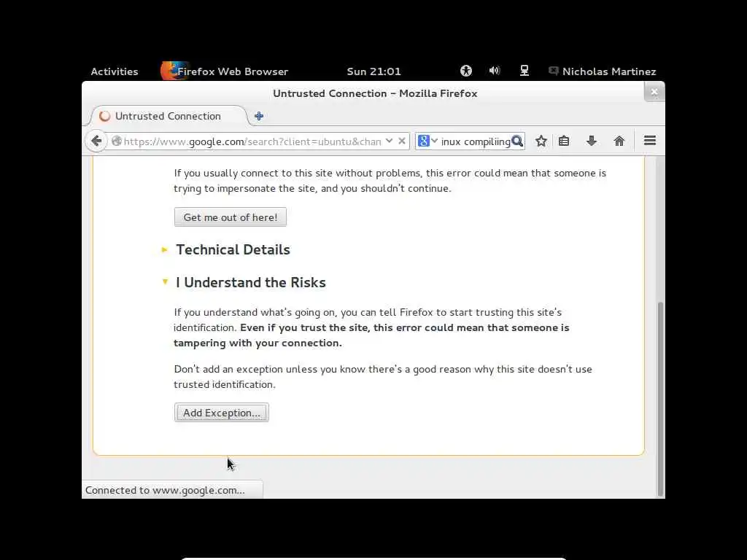This screenshot has width=747, height=560.
Task: Click into the URL address field
Action: [252, 141]
